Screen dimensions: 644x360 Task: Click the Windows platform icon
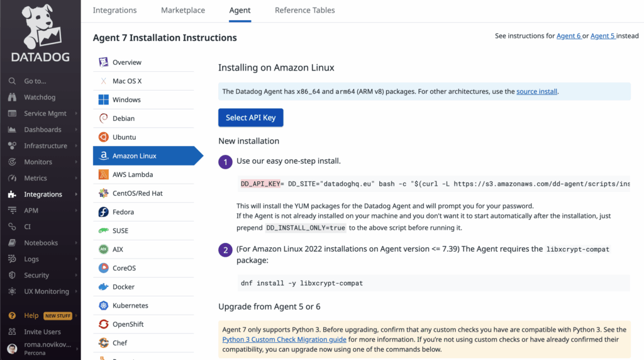104,100
